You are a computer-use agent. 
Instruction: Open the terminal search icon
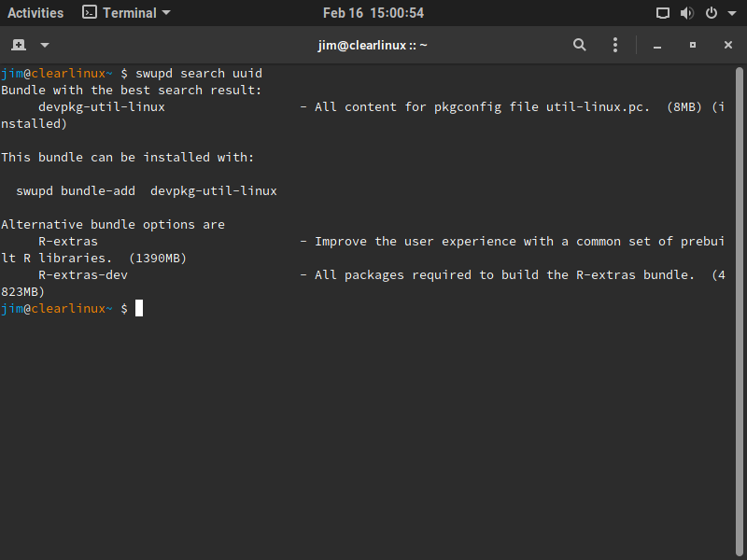pos(580,45)
